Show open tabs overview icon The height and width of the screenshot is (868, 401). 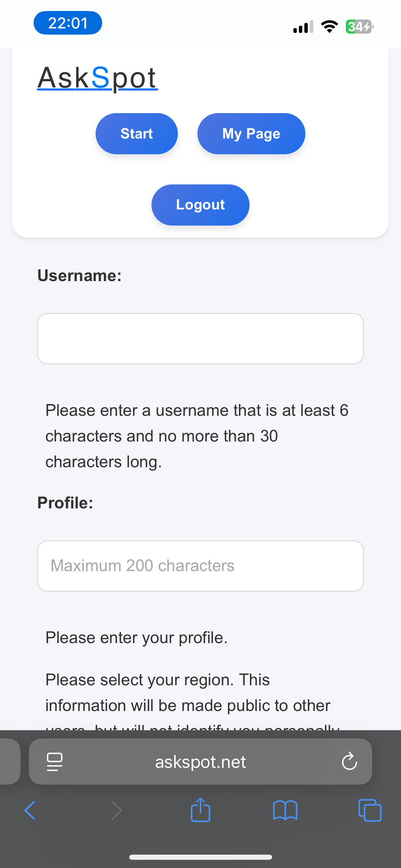[x=370, y=810]
